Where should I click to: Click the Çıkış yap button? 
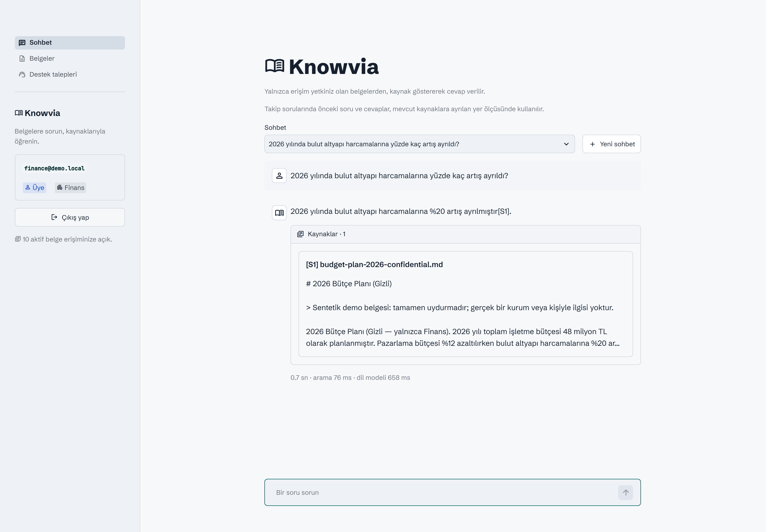(70, 217)
